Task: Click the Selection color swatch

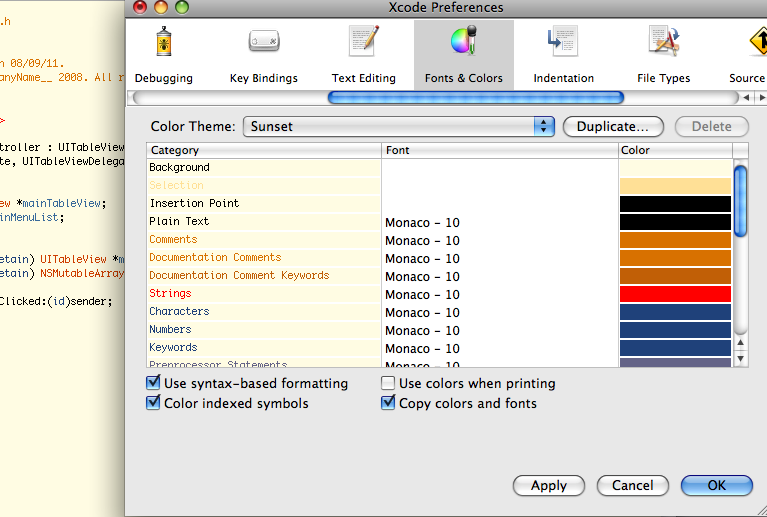Action: click(676, 186)
